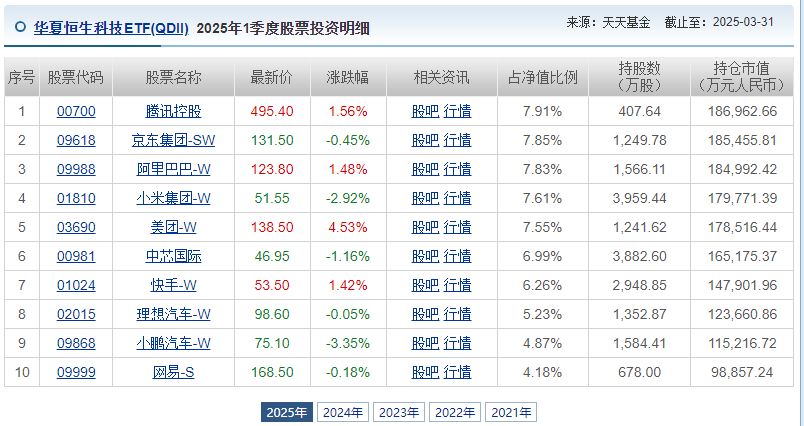Open the 腾讯控股 stock name link
This screenshot has height=426, width=804.
click(173, 111)
